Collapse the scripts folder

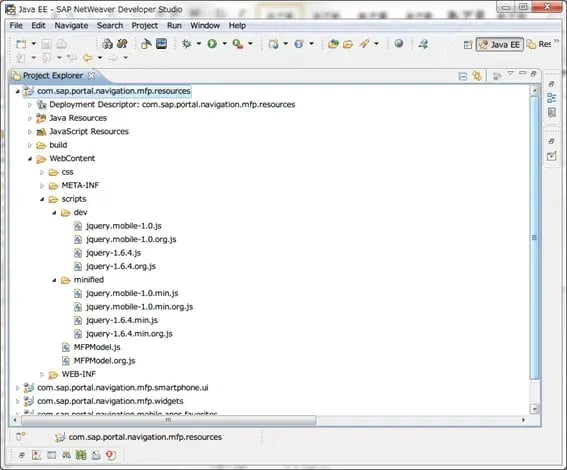pos(42,199)
